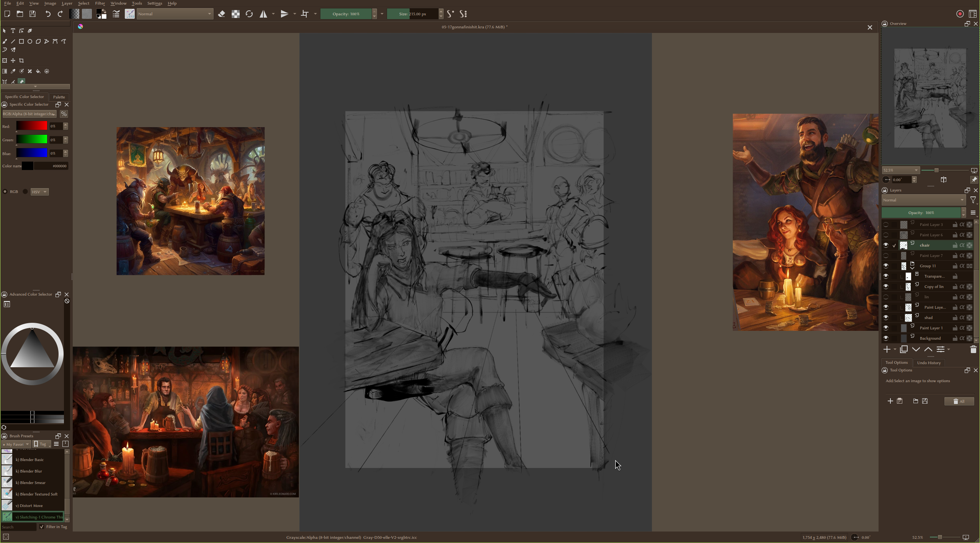Click the Redo arrow in toolbar
The height and width of the screenshot is (543, 980).
[60, 14]
